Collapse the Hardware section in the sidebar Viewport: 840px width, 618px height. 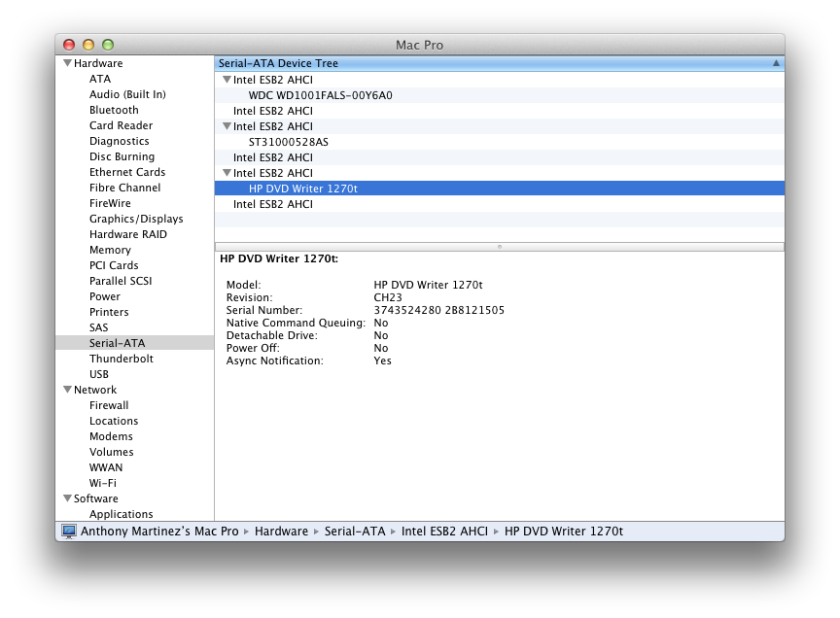[x=67, y=63]
